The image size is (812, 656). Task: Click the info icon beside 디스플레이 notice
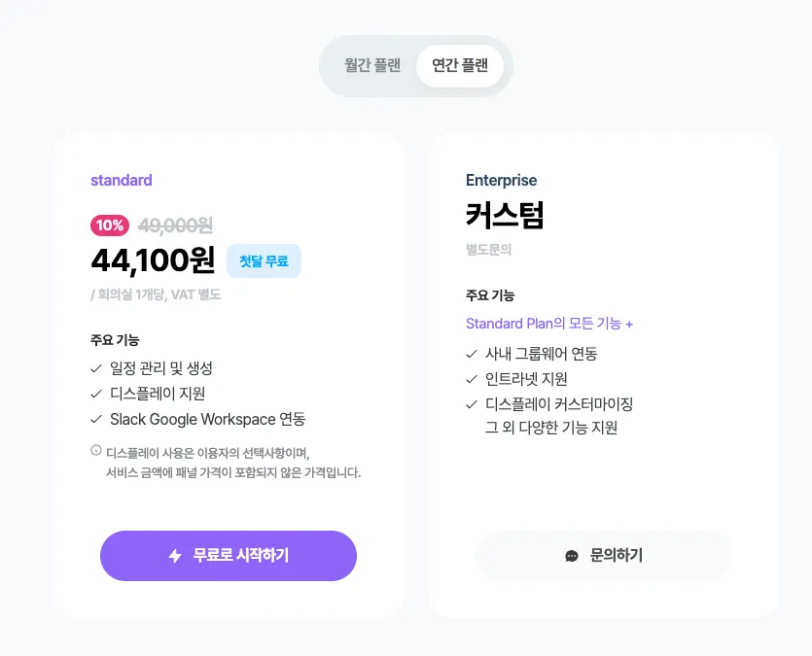[96, 450]
